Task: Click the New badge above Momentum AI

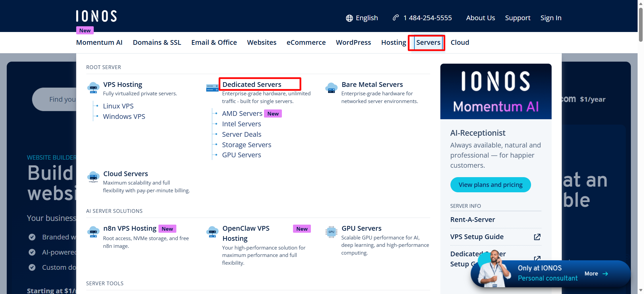Action: 85,31
